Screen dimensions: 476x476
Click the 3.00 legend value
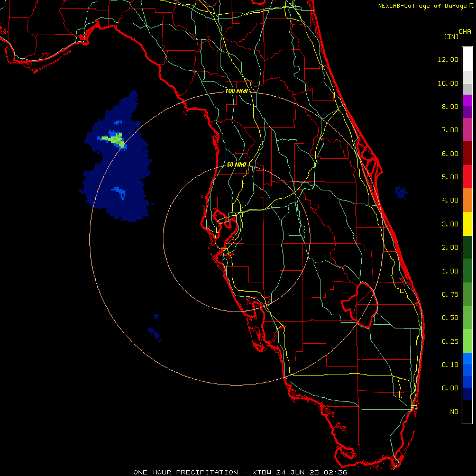click(450, 224)
